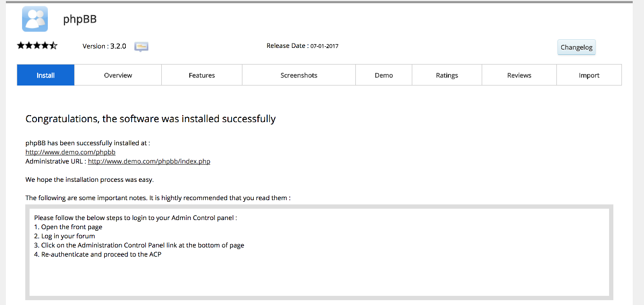Select the Install tab
This screenshot has width=644, height=305.
coord(46,75)
